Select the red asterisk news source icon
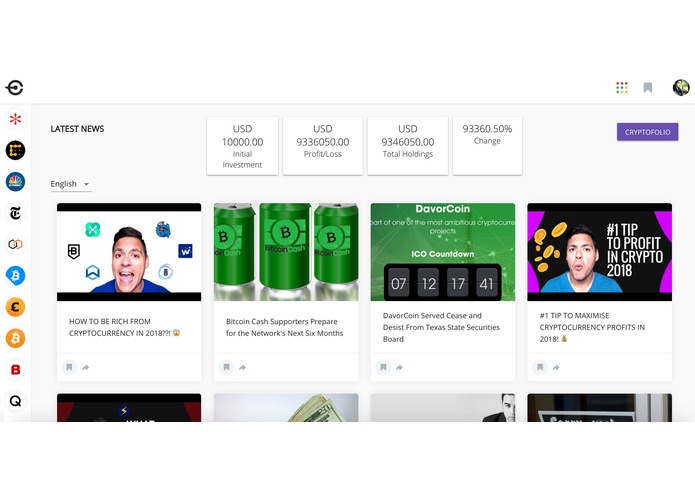This screenshot has width=695, height=494. [x=16, y=119]
